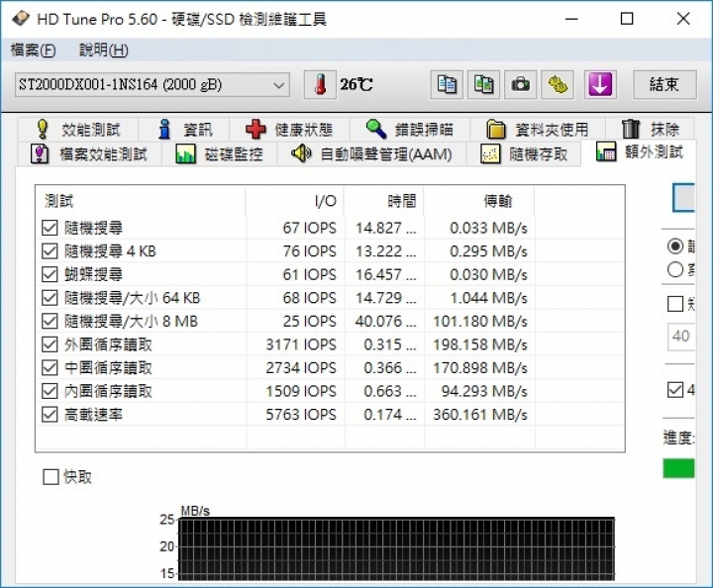Select the 360.161 MB/s transfer value
Screen dimensions: 713x588
pyautogui.click(x=479, y=415)
